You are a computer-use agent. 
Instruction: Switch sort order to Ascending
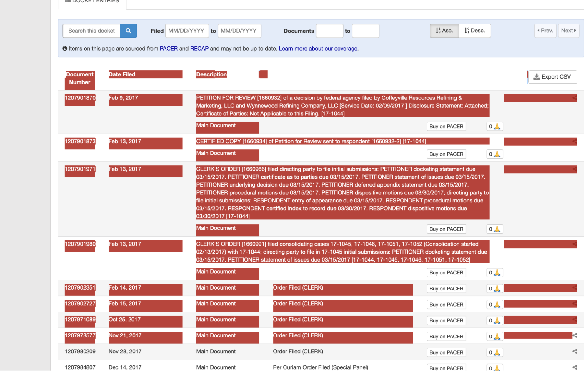444,30
